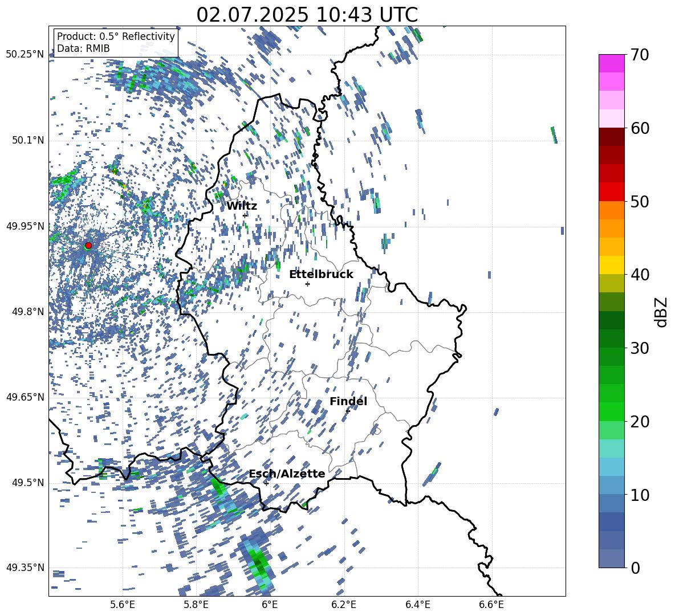Click the 5.8°E longitude label

[x=196, y=605]
